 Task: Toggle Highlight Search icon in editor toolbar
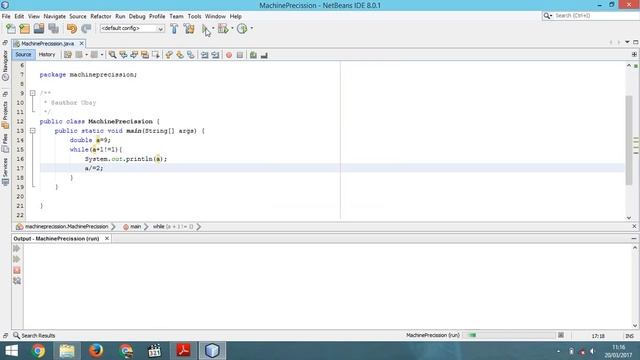(x=145, y=55)
